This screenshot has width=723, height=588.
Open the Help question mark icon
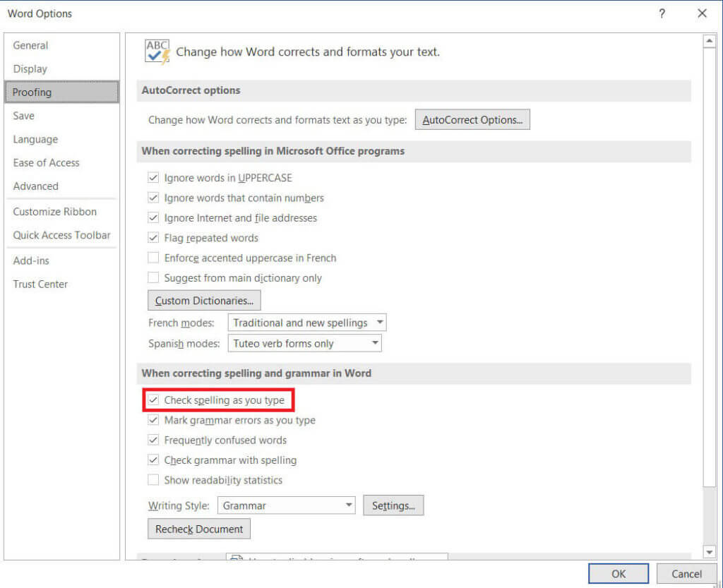click(x=662, y=13)
